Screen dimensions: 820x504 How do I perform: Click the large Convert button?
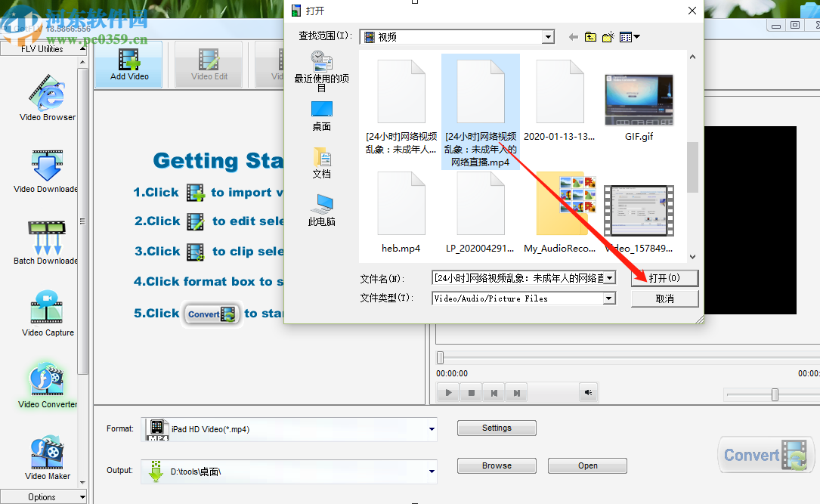[x=766, y=455]
